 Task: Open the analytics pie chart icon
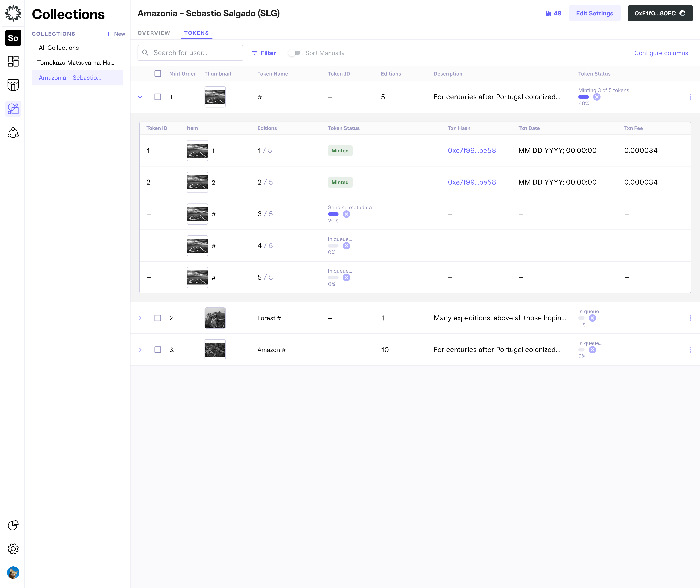pyautogui.click(x=13, y=525)
